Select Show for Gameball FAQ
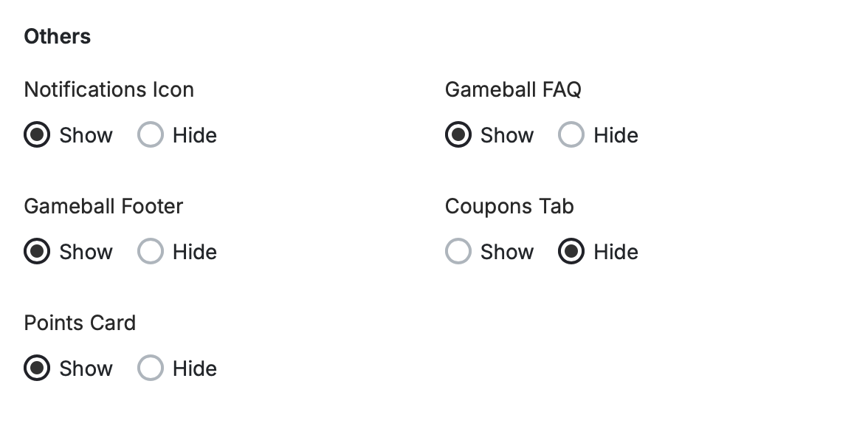The width and height of the screenshot is (868, 446). [458, 134]
